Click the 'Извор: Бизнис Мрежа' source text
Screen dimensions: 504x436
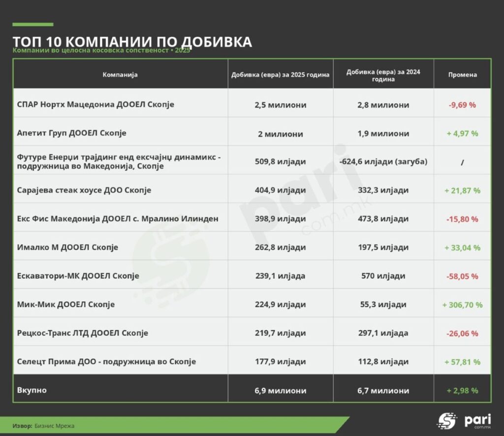pyautogui.click(x=43, y=426)
